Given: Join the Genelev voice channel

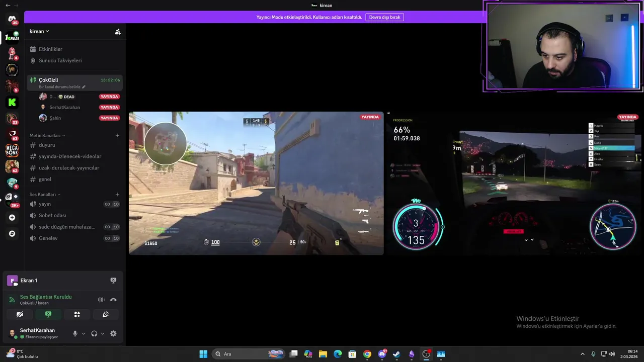Looking at the screenshot, I should [74, 238].
